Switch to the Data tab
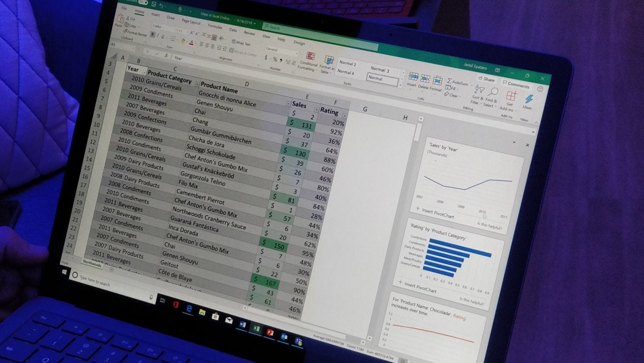The width and height of the screenshot is (644, 363). [x=233, y=30]
